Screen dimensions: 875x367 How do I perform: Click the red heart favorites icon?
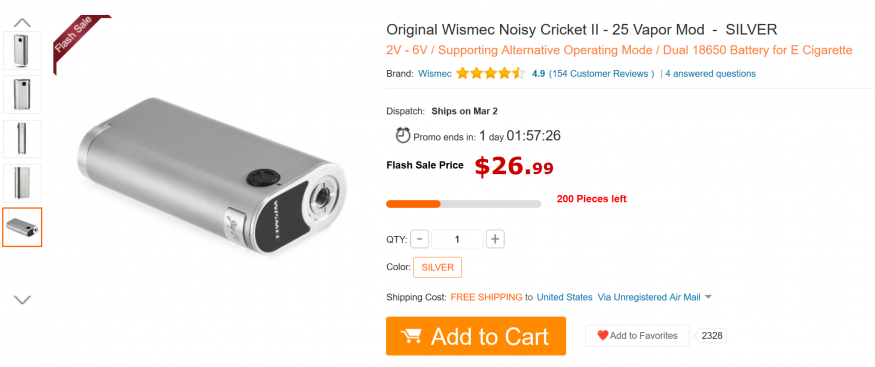(603, 336)
